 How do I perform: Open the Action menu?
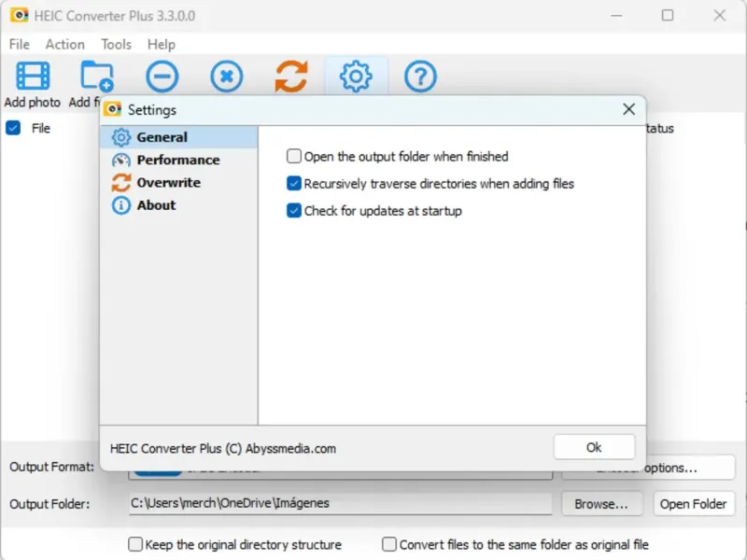click(x=64, y=44)
